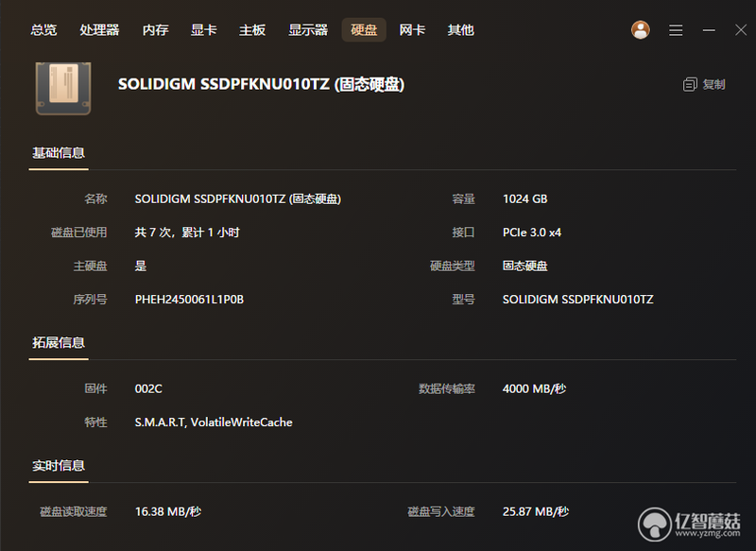Viewport: 756px width, 551px height.
Task: Click the 实时信息 section heading
Action: (x=59, y=466)
